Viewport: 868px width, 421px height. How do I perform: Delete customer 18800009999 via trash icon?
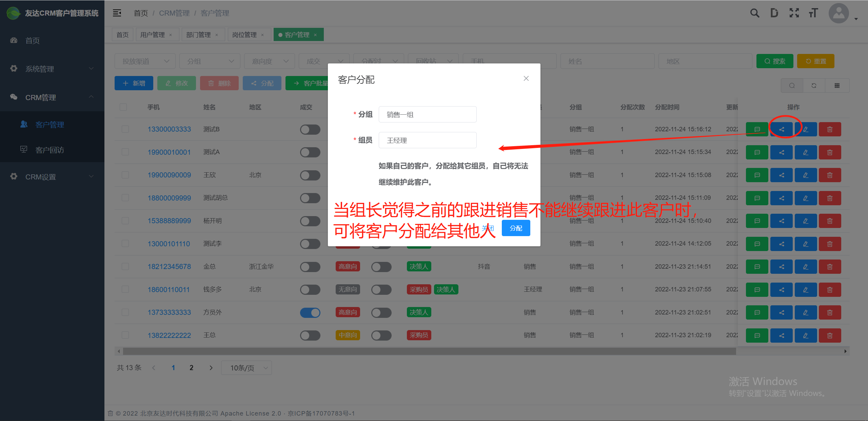point(830,198)
